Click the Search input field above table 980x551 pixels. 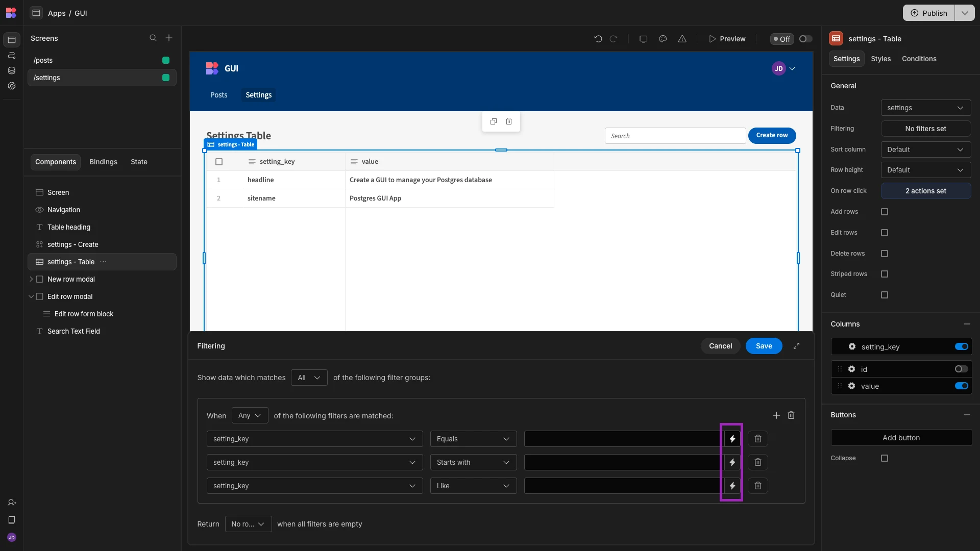675,136
